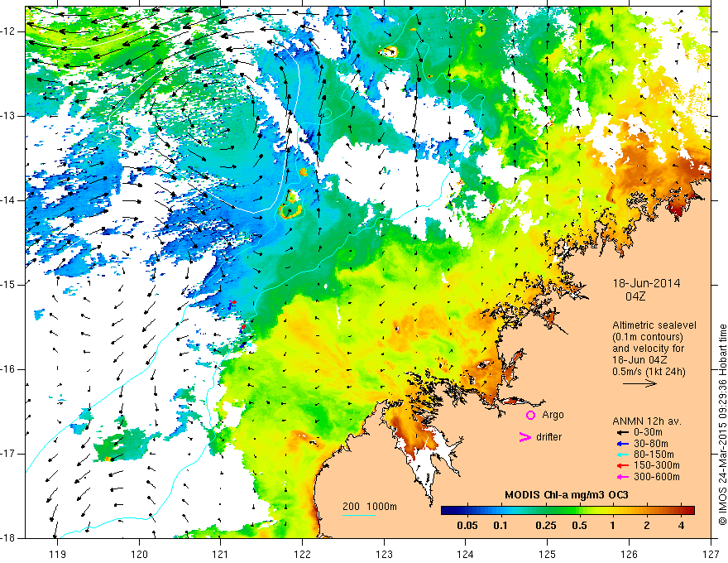
Task: Click the blue 30-80m legend arrow
Action: pos(622,444)
